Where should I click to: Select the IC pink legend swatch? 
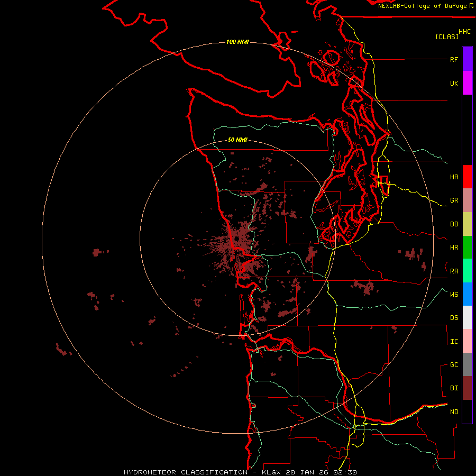[467, 341]
